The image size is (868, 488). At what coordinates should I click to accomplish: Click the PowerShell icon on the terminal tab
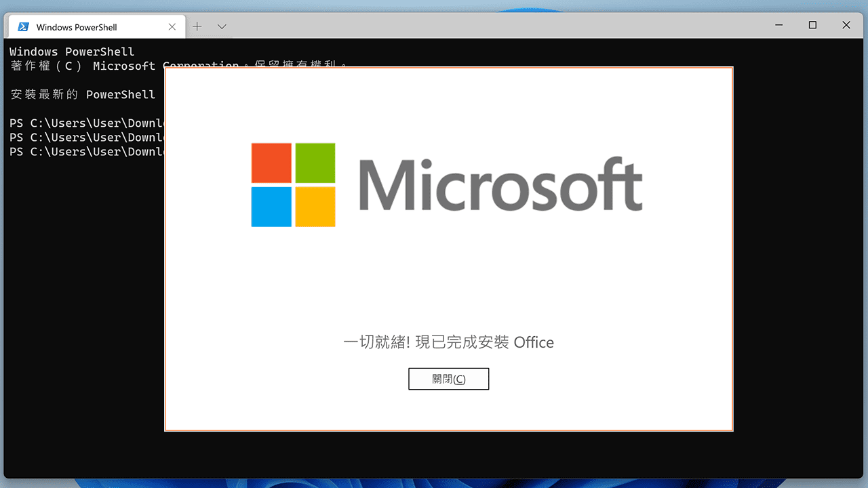(x=23, y=26)
